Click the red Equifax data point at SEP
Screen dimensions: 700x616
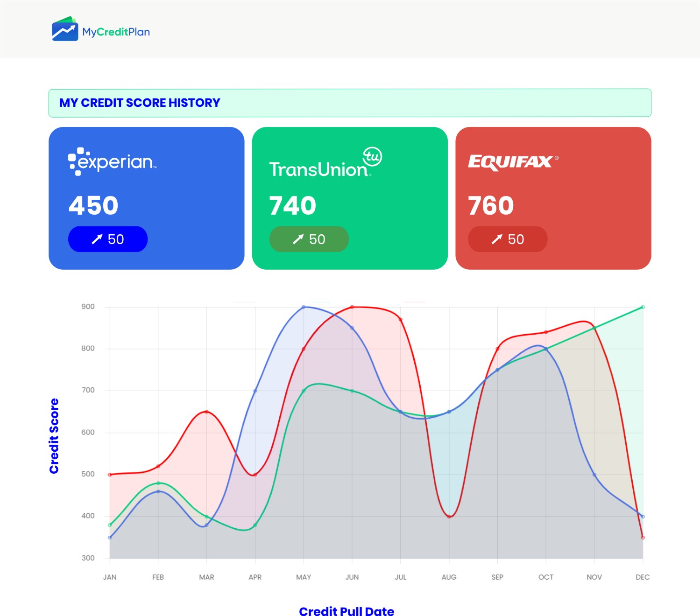pyautogui.click(x=497, y=349)
